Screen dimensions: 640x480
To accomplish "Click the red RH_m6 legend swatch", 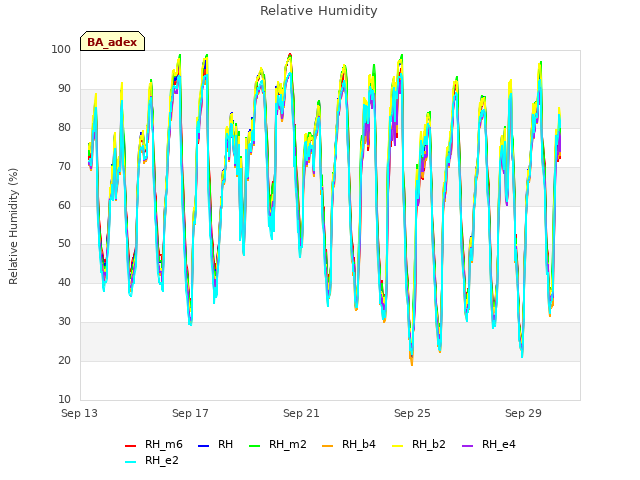I will point(130,446).
